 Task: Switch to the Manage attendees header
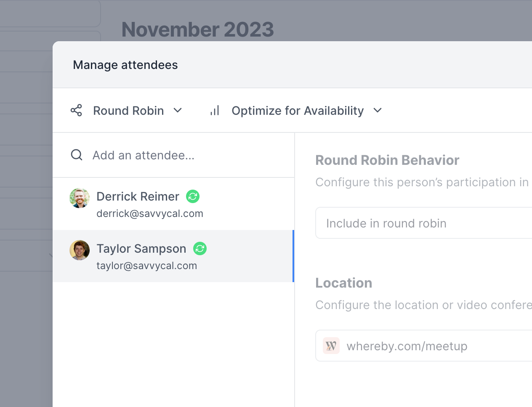(x=125, y=65)
